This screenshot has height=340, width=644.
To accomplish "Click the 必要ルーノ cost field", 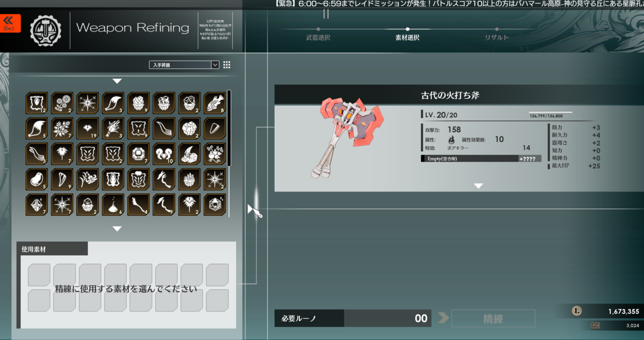I will click(353, 319).
